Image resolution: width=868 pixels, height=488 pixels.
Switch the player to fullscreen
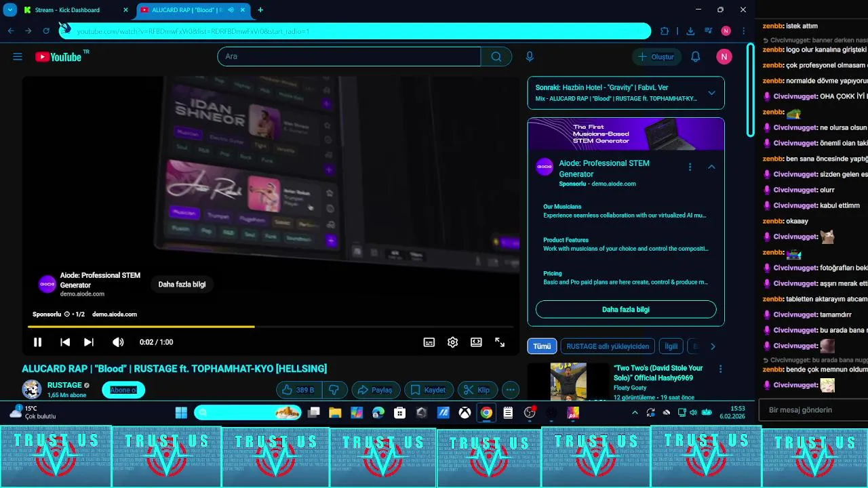coord(500,342)
